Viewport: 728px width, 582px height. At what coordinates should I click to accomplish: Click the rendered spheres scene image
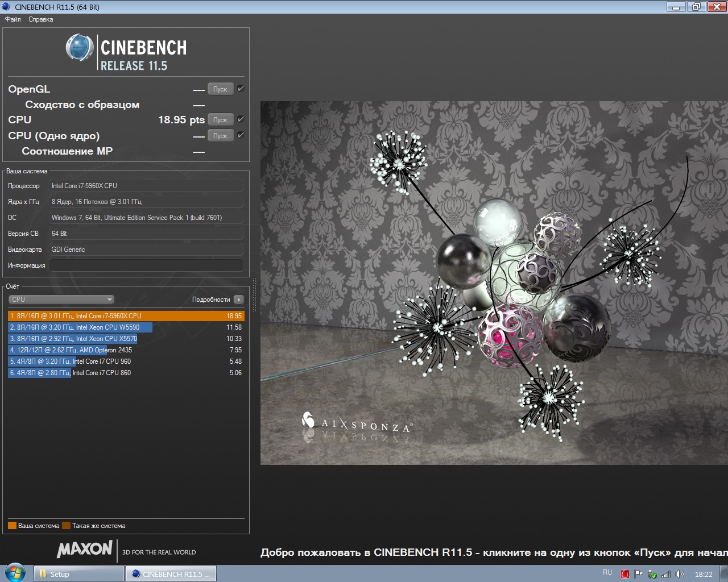(494, 283)
